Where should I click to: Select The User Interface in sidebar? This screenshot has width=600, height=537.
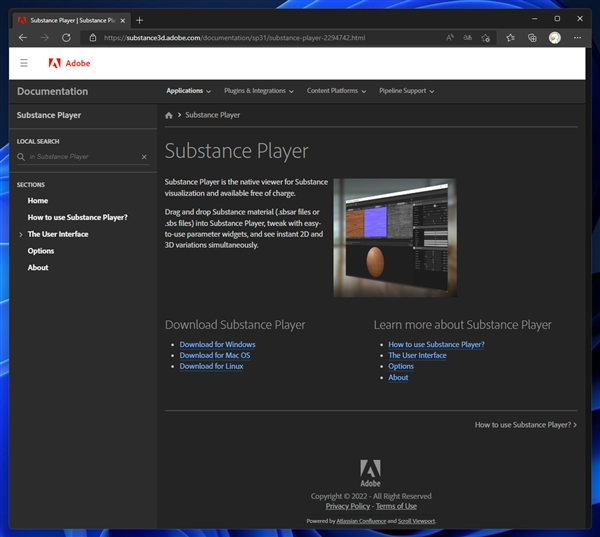(58, 234)
